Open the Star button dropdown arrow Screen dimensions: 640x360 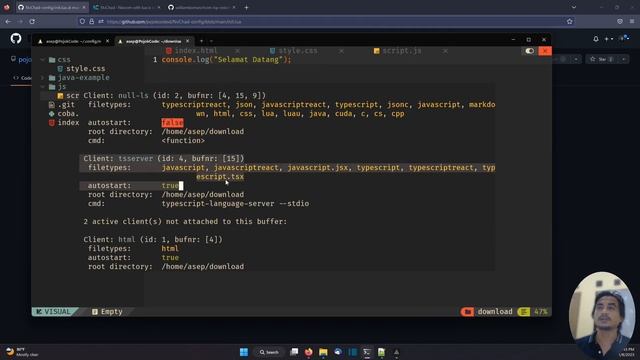coord(624,60)
